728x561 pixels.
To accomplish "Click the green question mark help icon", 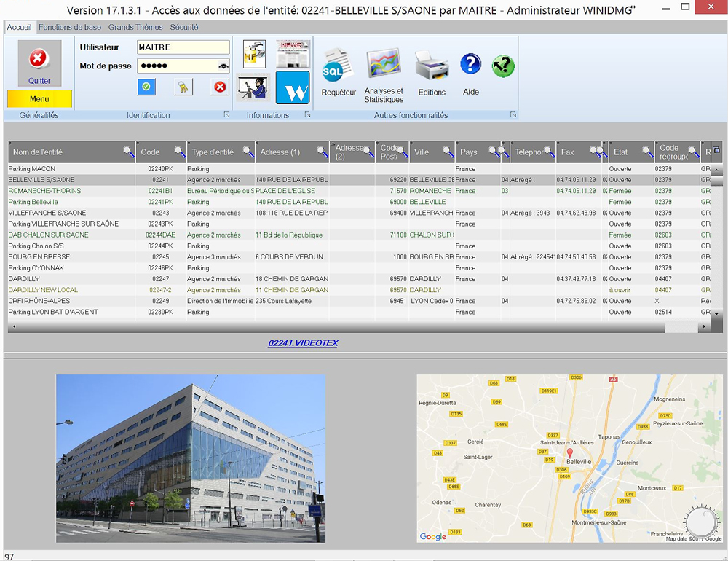I will tap(503, 66).
